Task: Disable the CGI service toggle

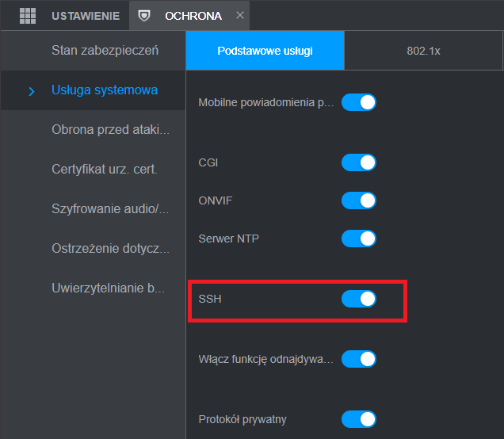Action: pos(358,162)
